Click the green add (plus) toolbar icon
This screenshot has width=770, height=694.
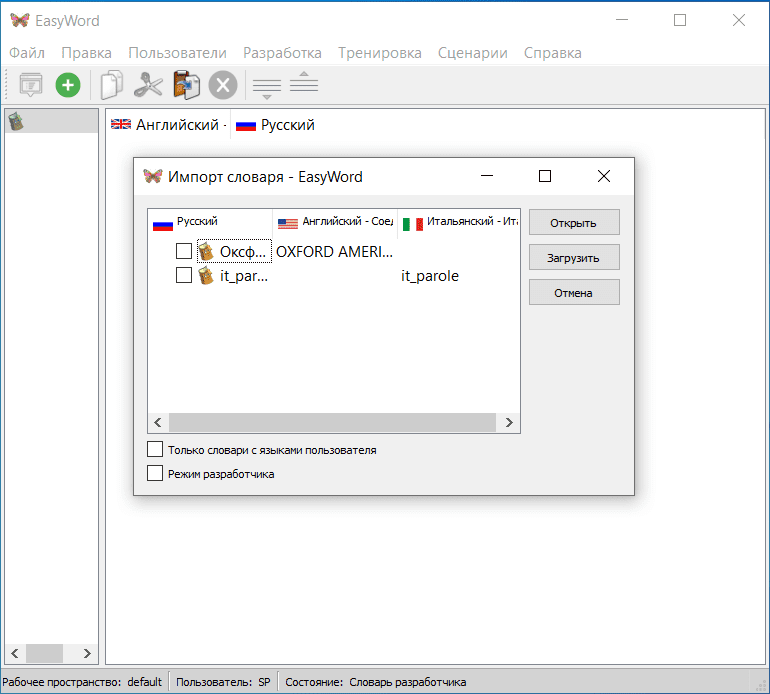tap(68, 85)
